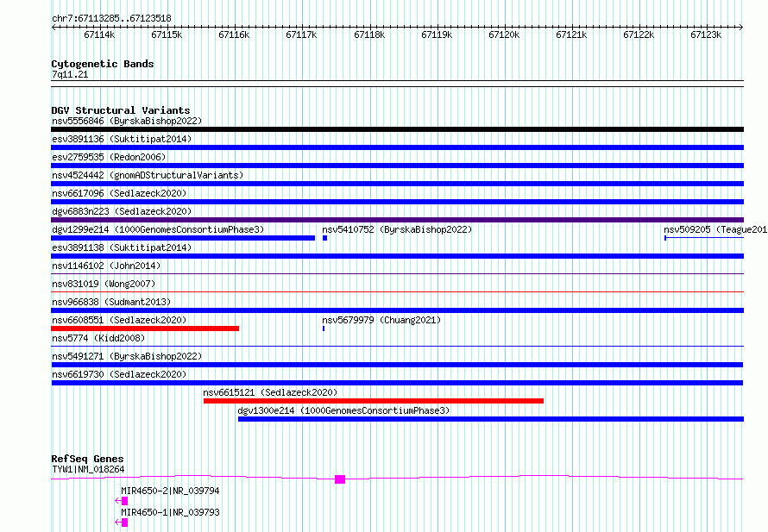Click the 67118k ruler tick label
Image resolution: width=768 pixels, height=532 pixels.
click(369, 34)
